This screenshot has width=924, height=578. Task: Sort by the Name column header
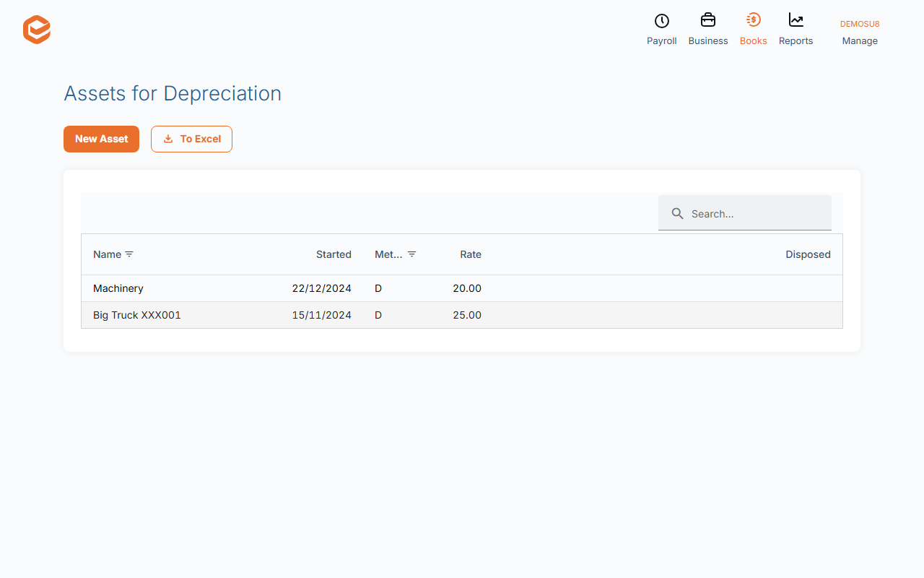(107, 254)
